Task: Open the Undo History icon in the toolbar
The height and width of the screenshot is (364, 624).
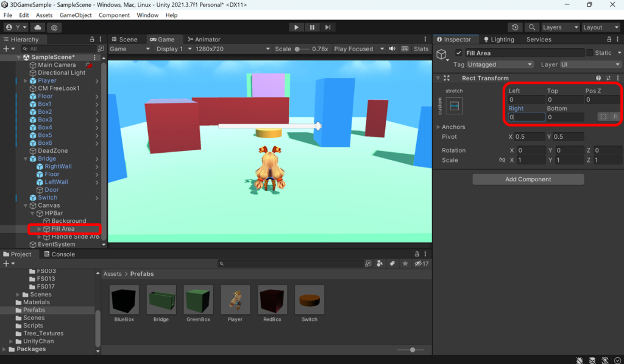Action: tap(515, 27)
